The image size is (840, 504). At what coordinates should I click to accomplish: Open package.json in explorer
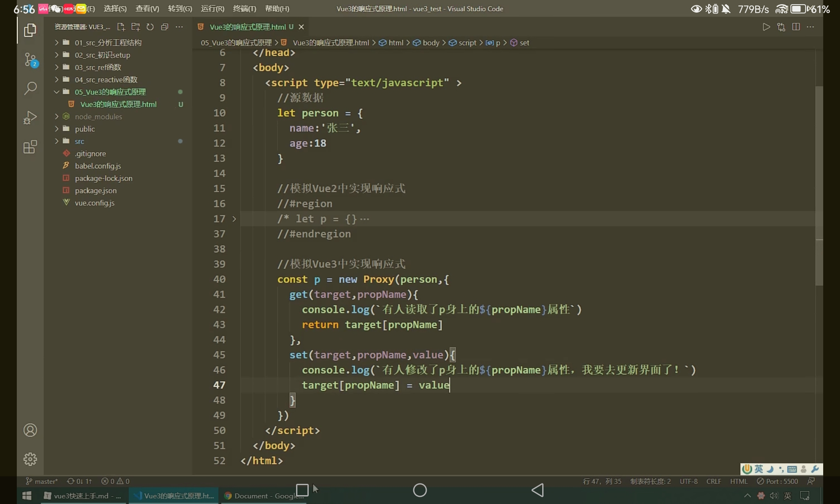point(96,190)
